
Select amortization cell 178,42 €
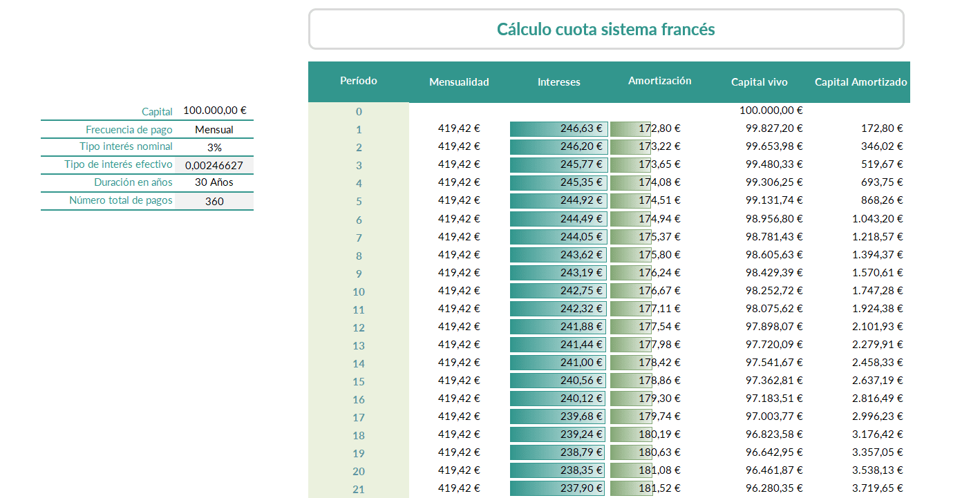tap(660, 362)
